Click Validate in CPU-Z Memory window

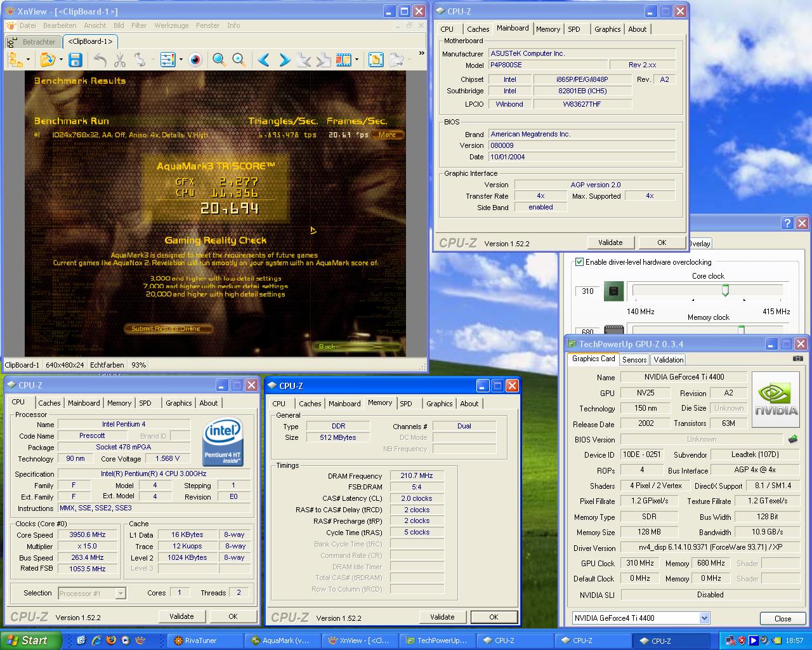(x=442, y=617)
